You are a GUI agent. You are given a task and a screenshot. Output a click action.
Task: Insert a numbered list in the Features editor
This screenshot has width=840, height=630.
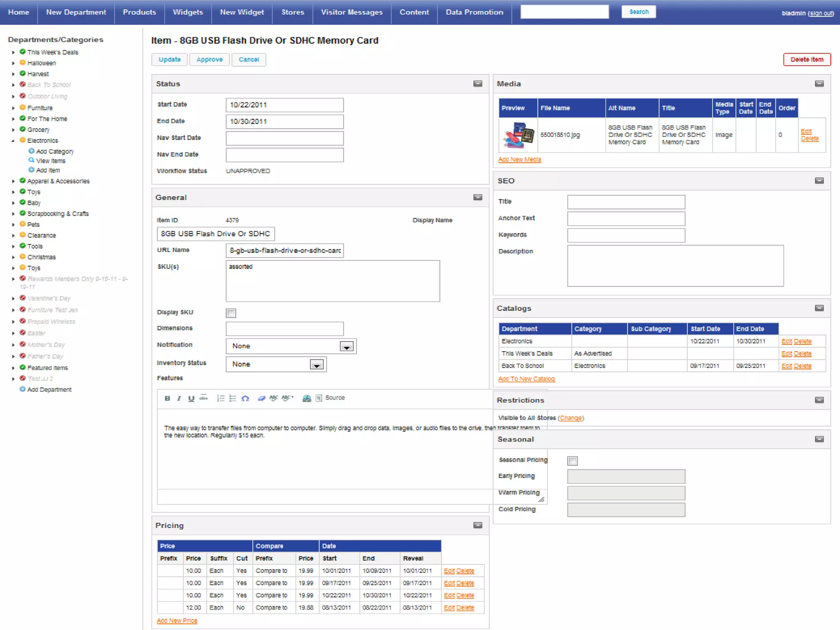220,398
